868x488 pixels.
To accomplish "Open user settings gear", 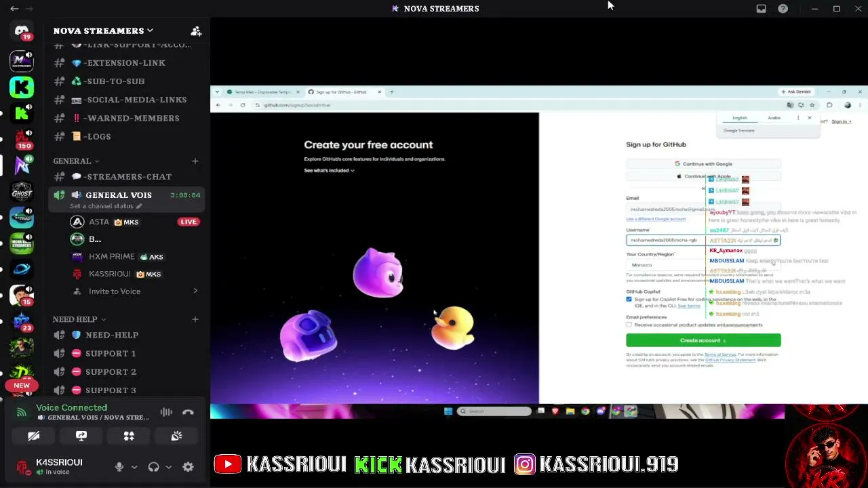I will pos(188,466).
